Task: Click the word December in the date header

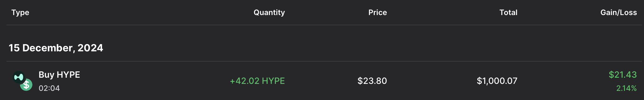Action: [48, 48]
